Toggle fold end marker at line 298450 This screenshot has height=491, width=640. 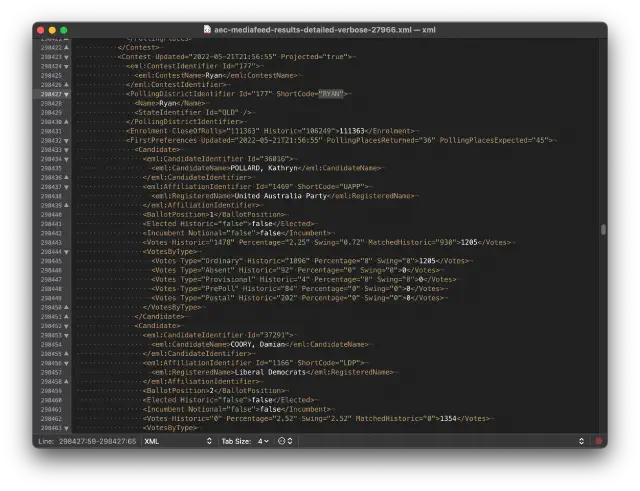[x=67, y=307]
